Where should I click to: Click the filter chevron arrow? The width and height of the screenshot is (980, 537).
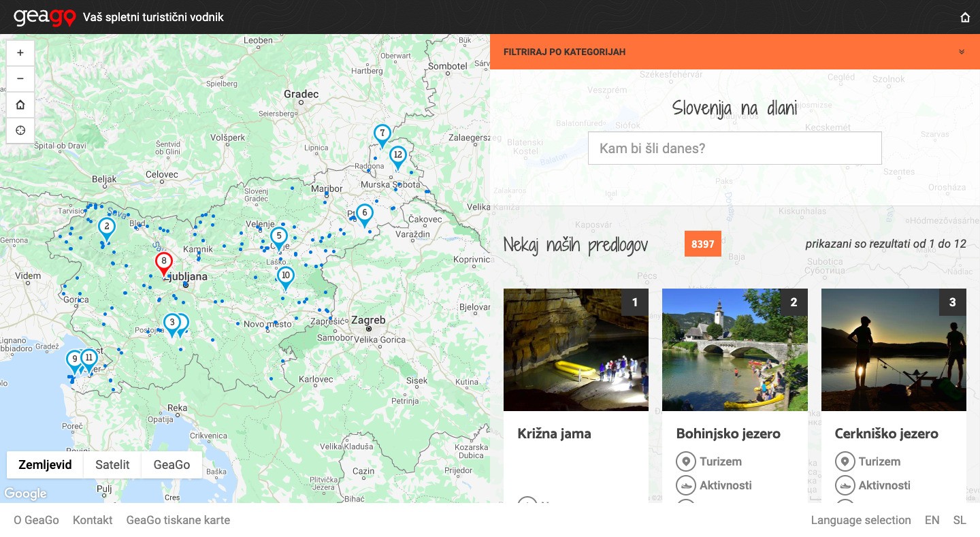coord(962,52)
